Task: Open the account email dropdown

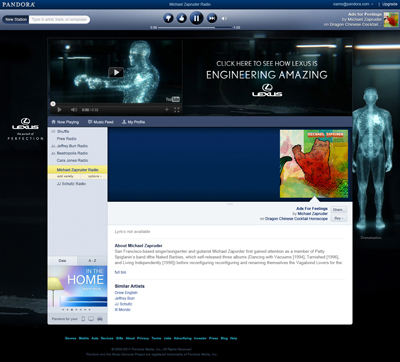Action: click(x=353, y=4)
